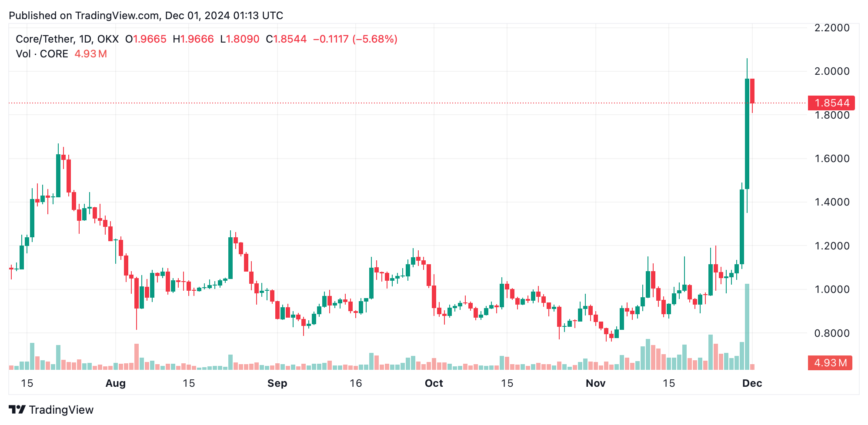Select the Sep label on time axis

click(277, 383)
